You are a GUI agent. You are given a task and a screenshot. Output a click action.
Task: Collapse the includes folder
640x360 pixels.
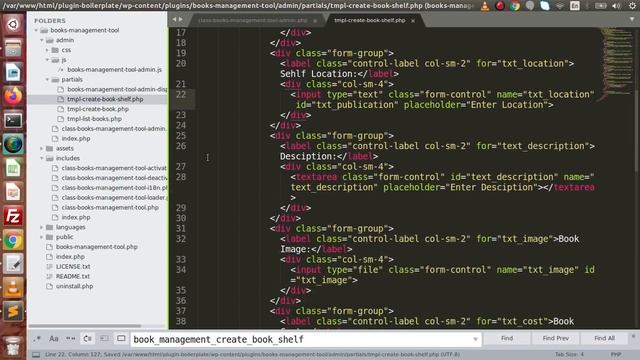click(x=42, y=158)
